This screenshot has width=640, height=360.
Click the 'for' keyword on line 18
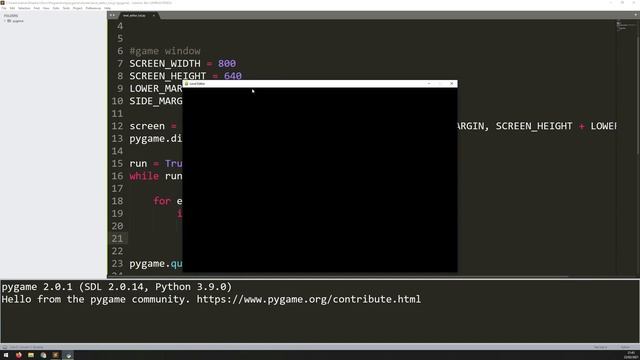click(162, 201)
